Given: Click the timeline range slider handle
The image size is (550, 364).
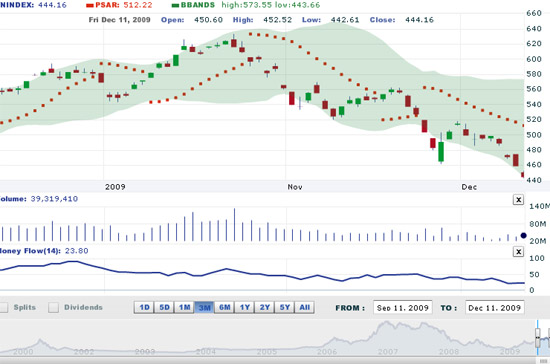Looking at the screenshot, I should click(538, 337).
